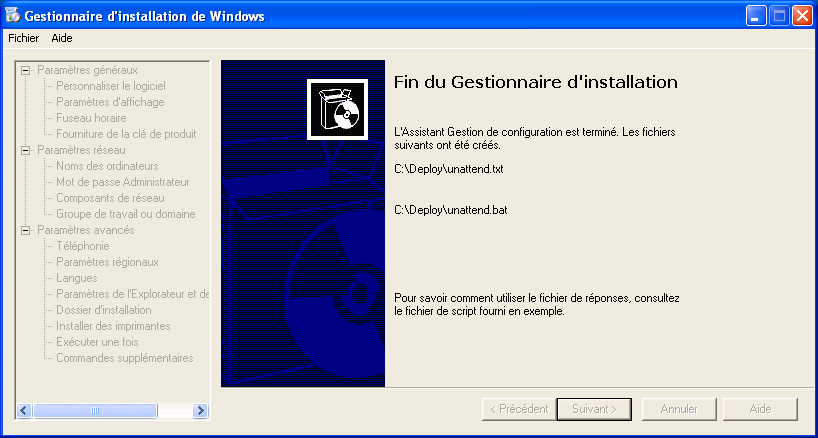
Task: Select Téléphonie tree item
Action: [x=82, y=246]
